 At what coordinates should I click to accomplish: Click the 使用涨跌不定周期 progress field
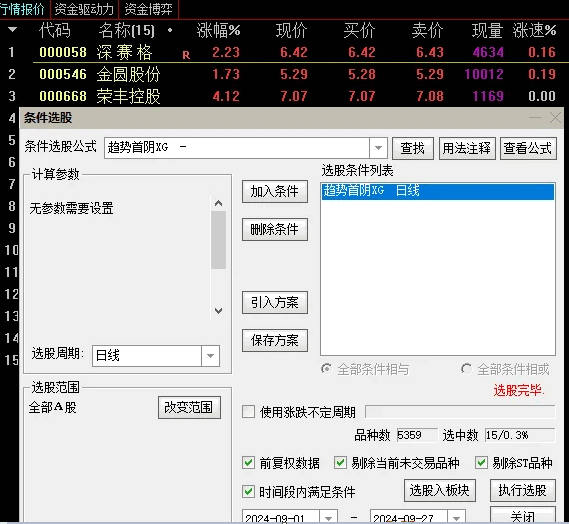[x=460, y=412]
